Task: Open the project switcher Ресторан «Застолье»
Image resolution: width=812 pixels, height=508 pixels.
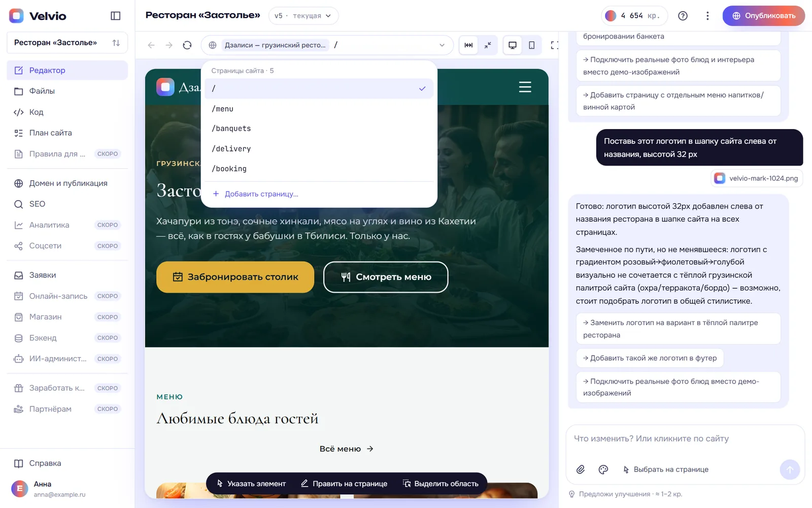Action: click(x=67, y=43)
